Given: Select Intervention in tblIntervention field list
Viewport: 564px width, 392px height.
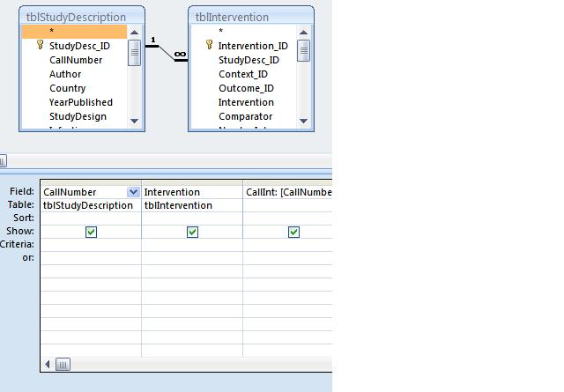Looking at the screenshot, I should pyautogui.click(x=246, y=102).
